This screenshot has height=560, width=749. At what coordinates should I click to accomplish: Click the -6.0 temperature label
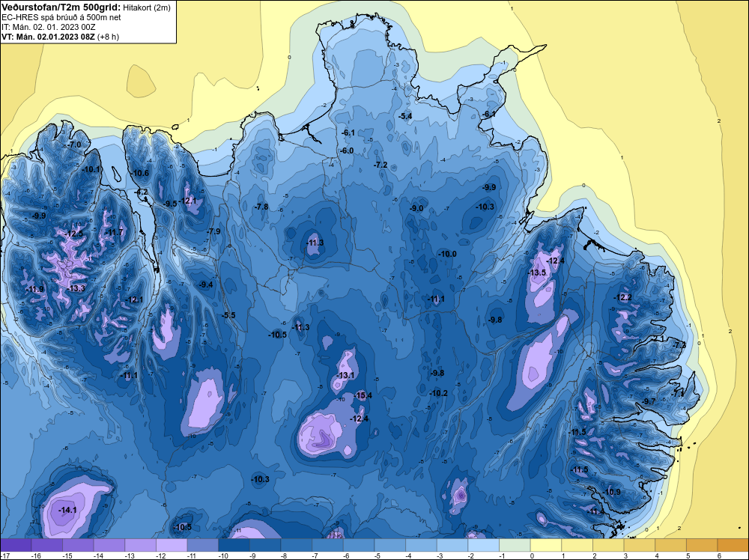(347, 150)
